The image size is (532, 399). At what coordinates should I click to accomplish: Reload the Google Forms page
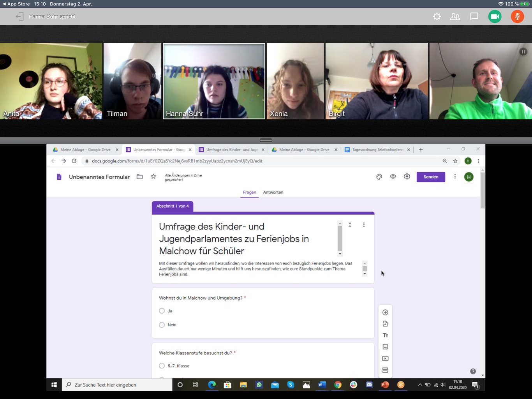(x=74, y=161)
